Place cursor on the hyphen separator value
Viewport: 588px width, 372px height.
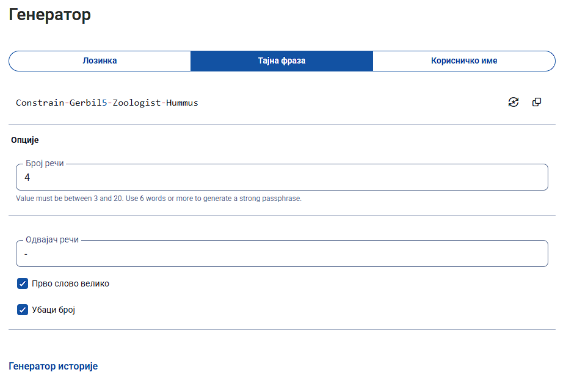point(26,254)
